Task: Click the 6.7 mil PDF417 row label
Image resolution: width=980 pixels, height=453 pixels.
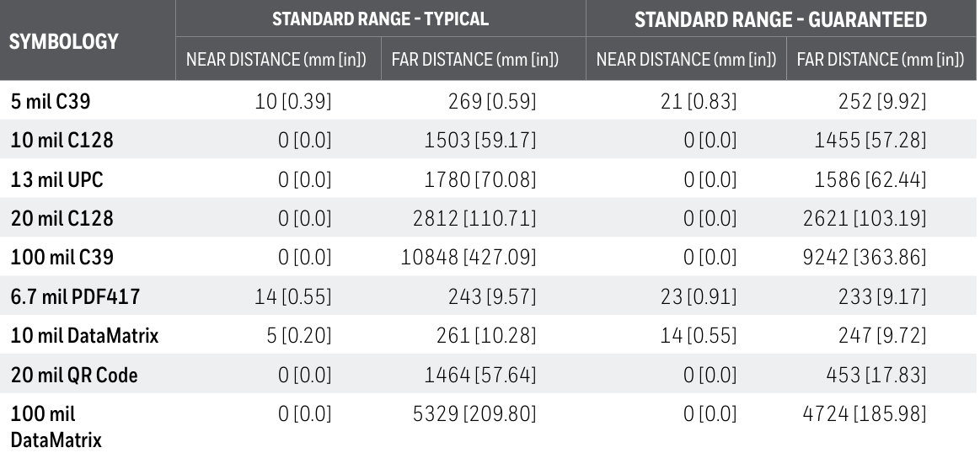Action: [75, 296]
